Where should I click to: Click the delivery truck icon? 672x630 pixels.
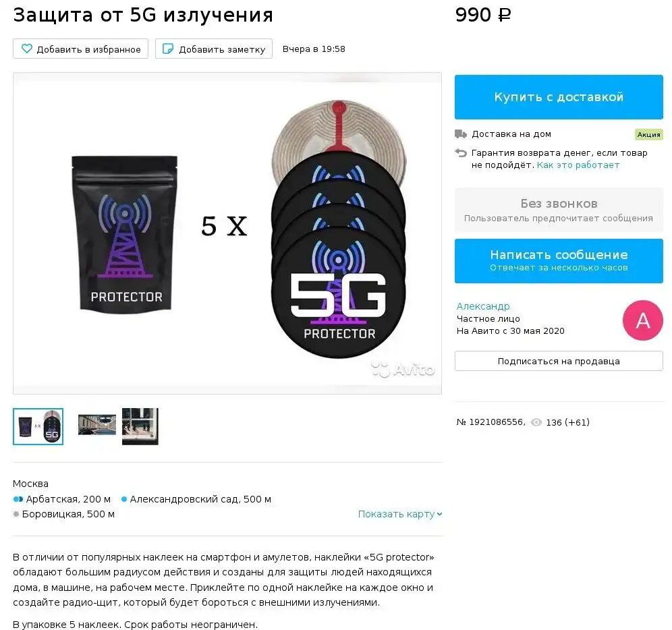461,134
